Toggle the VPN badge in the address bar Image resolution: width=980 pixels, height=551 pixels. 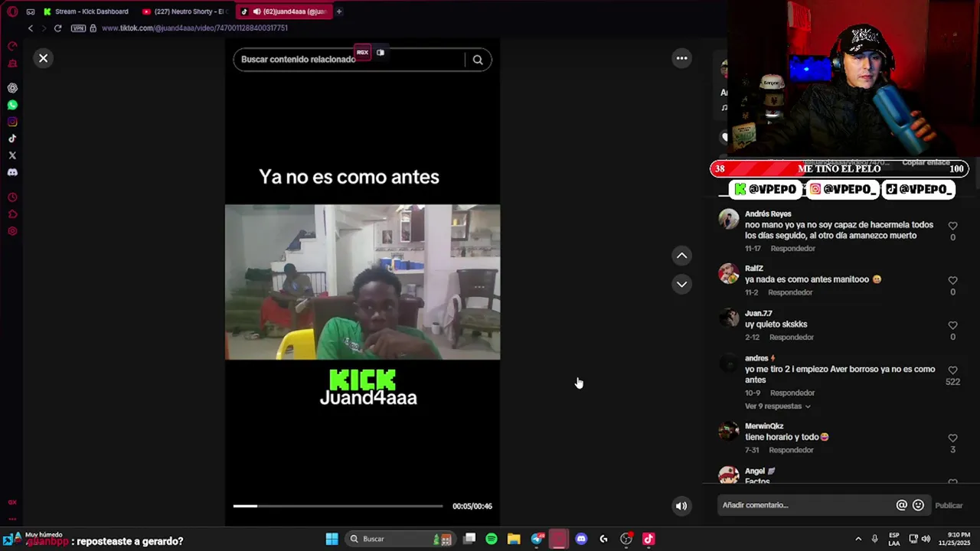pos(78,28)
